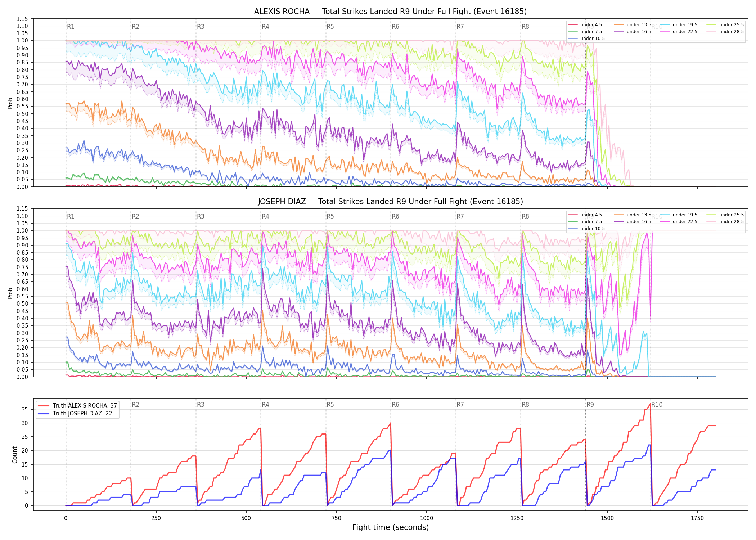Click y-axis tick '1.15' on Rocha chart
The image size is (756, 540).
(22, 19)
